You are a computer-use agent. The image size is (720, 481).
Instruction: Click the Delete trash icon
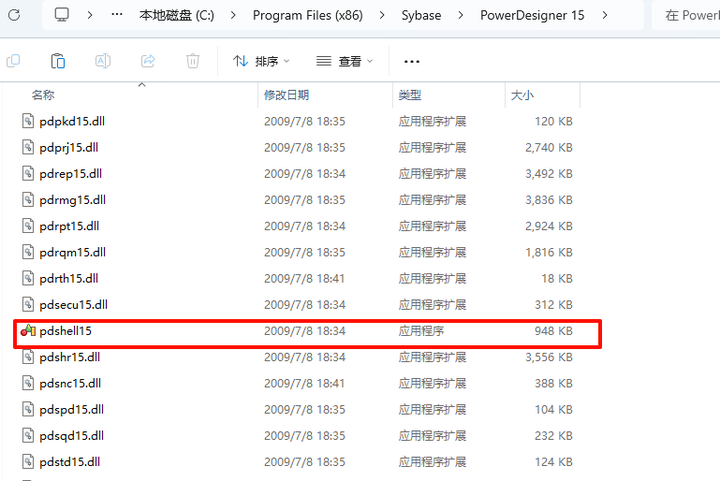pyautogui.click(x=192, y=61)
